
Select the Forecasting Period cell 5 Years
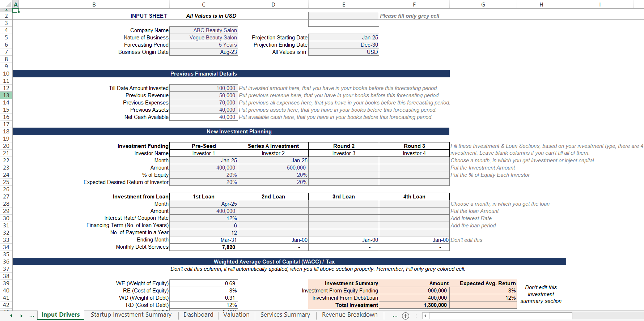[x=204, y=45]
